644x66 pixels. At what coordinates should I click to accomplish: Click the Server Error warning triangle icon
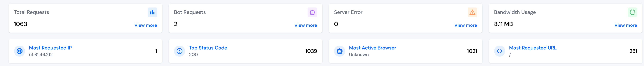[472, 12]
